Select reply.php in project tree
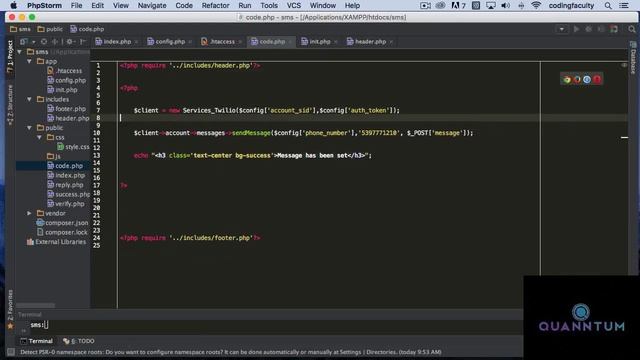 click(69, 185)
